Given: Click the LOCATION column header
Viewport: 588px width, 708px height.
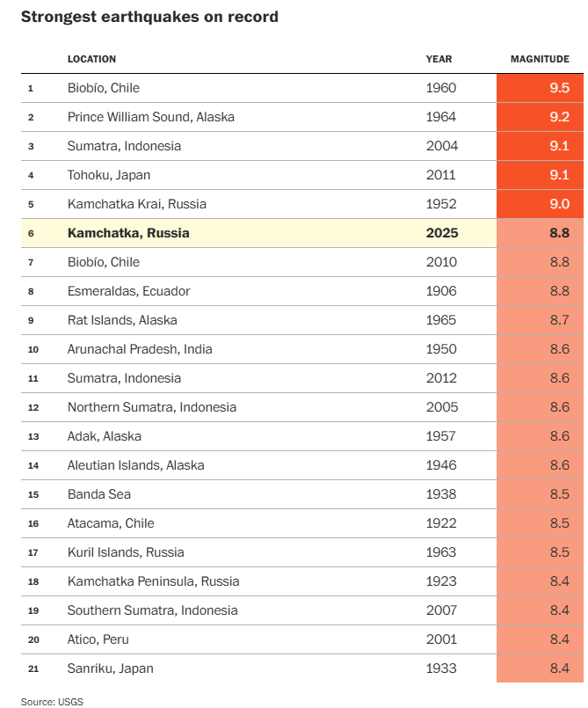Looking at the screenshot, I should coord(91,59).
